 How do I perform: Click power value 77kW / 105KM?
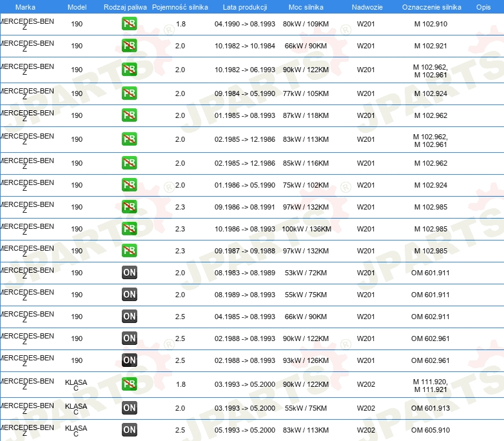pos(305,93)
